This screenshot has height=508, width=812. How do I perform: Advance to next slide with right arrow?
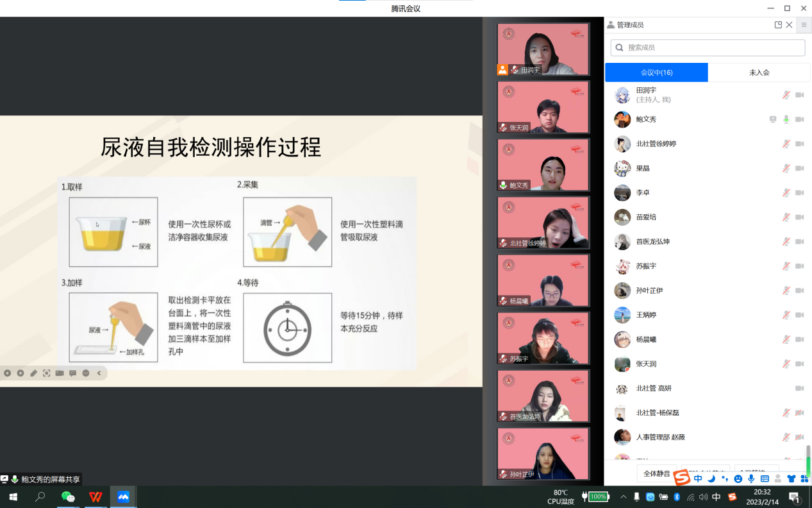click(x=21, y=373)
